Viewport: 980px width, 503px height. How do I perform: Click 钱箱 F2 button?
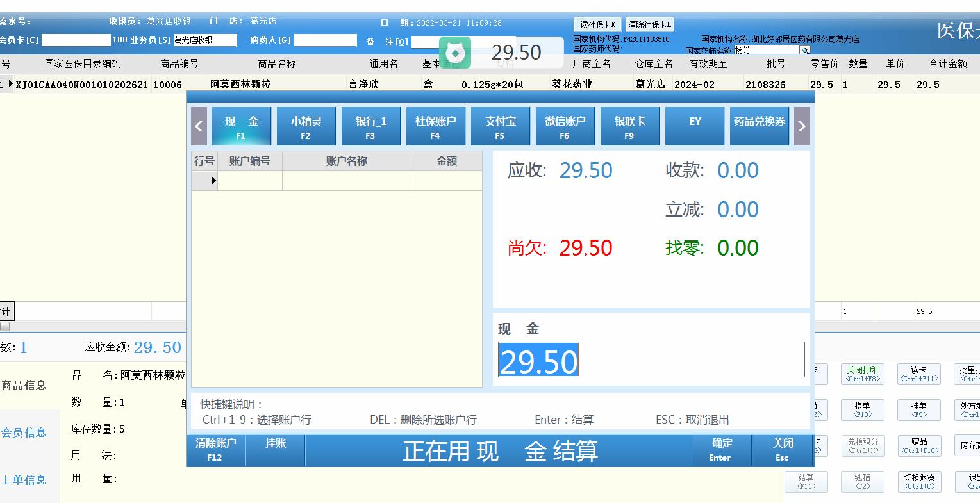pyautogui.click(x=862, y=482)
